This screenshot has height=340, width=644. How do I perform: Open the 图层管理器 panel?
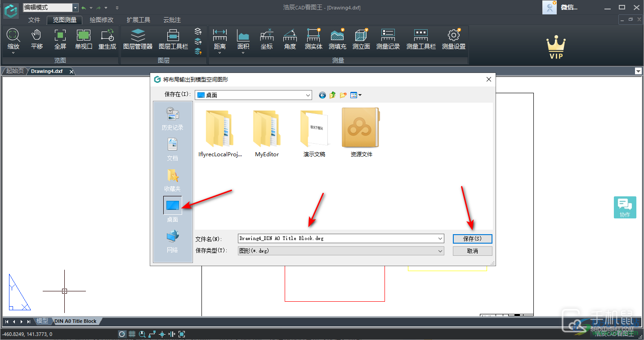coord(138,40)
